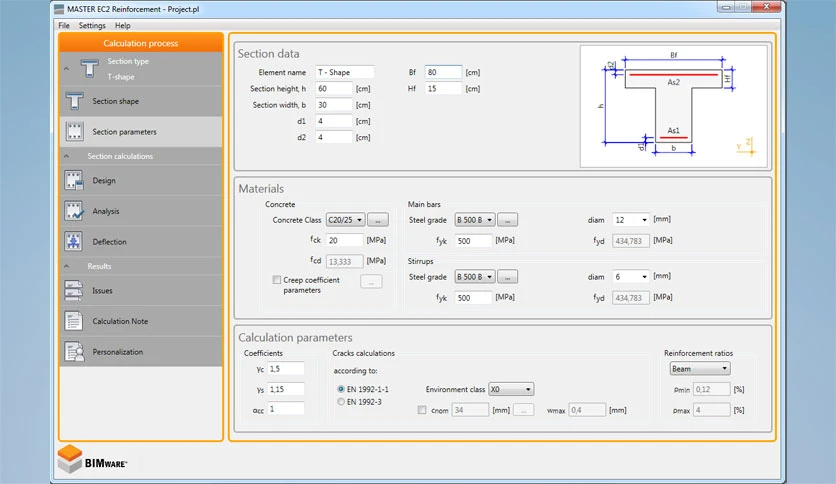
Task: Open the Deflection calculation icon
Action: pyautogui.click(x=74, y=241)
